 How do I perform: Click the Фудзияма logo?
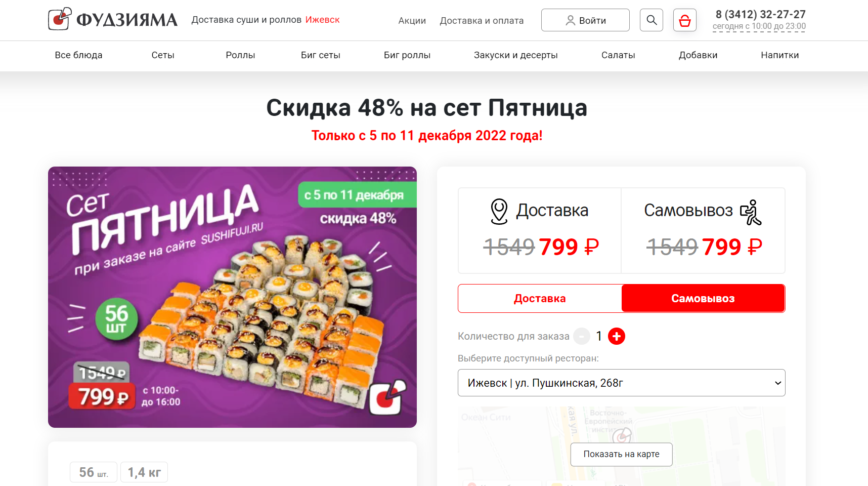[113, 19]
